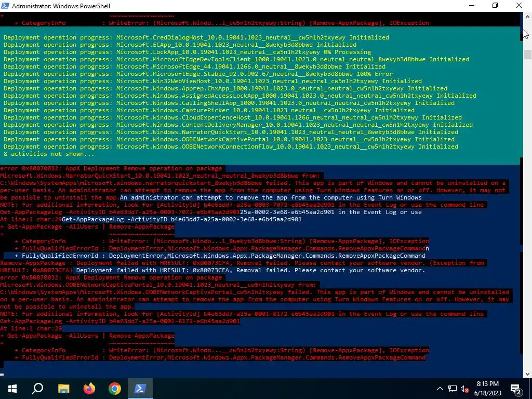Click the scrollbar up arrow
The height and width of the screenshot is (399, 532).
(x=528, y=16)
